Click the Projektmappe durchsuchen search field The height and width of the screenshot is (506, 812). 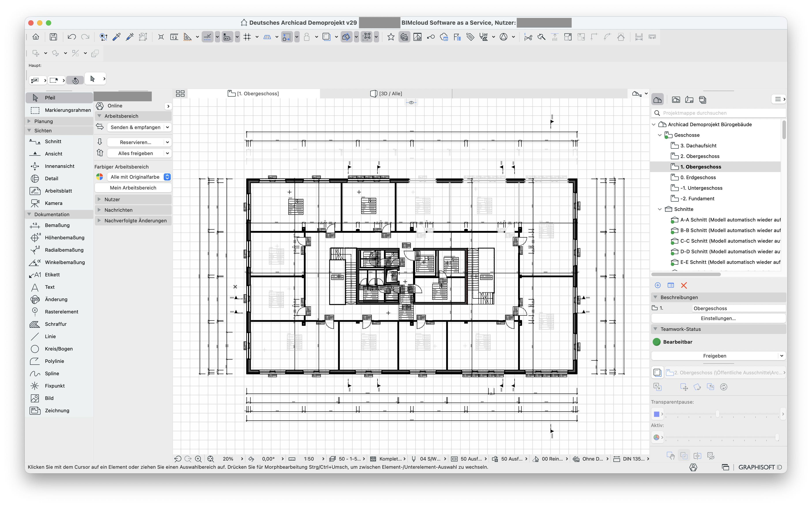tap(718, 113)
